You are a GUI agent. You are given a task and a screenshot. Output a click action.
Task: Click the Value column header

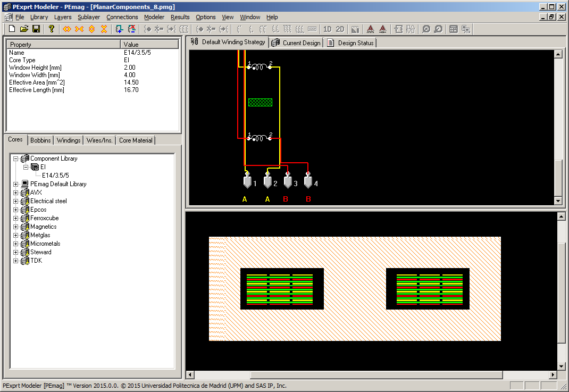click(149, 44)
